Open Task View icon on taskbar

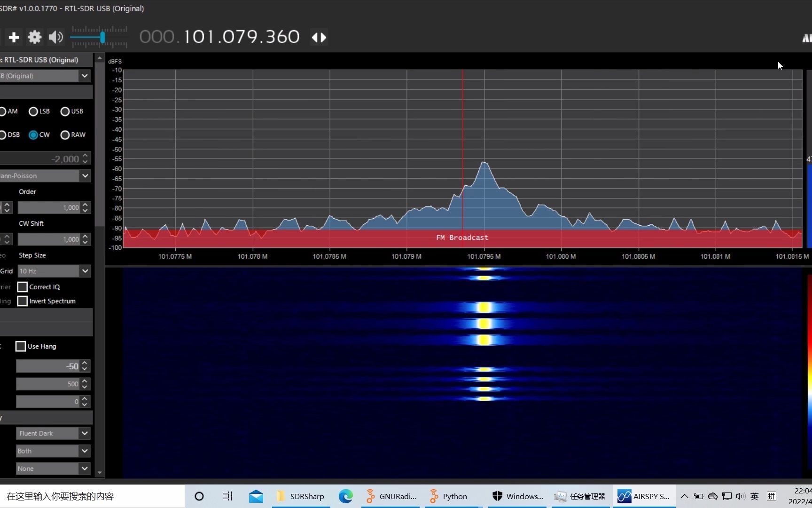tap(227, 496)
